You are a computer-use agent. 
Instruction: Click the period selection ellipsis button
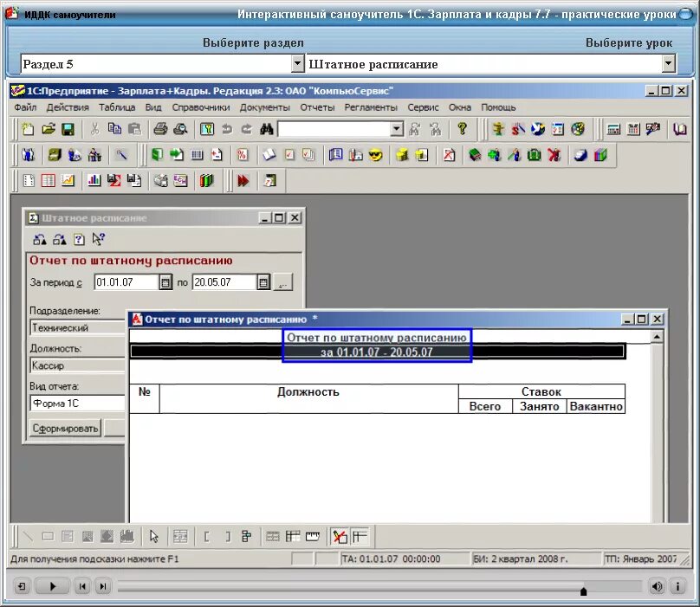coord(283,282)
